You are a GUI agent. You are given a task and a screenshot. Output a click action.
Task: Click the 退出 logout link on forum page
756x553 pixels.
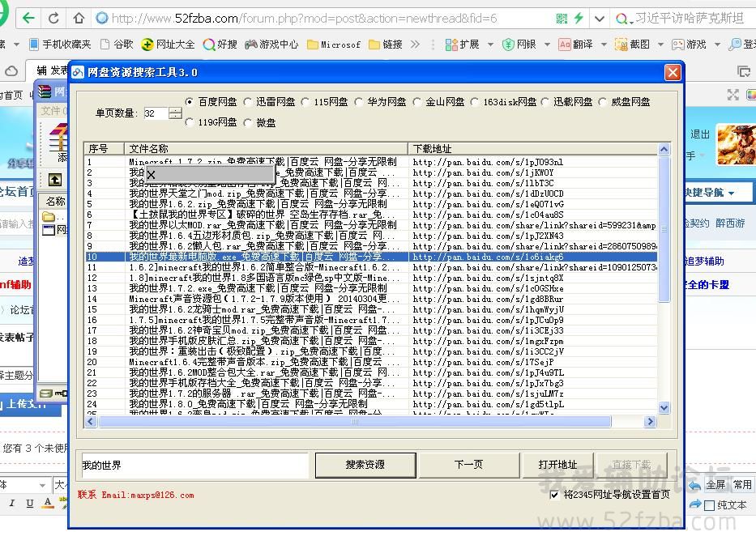[x=699, y=134]
